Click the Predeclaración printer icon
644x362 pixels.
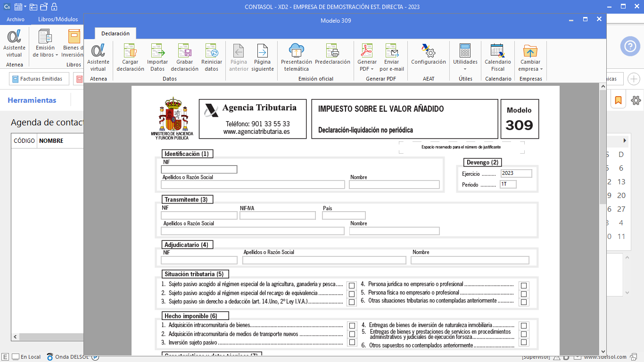click(x=332, y=51)
